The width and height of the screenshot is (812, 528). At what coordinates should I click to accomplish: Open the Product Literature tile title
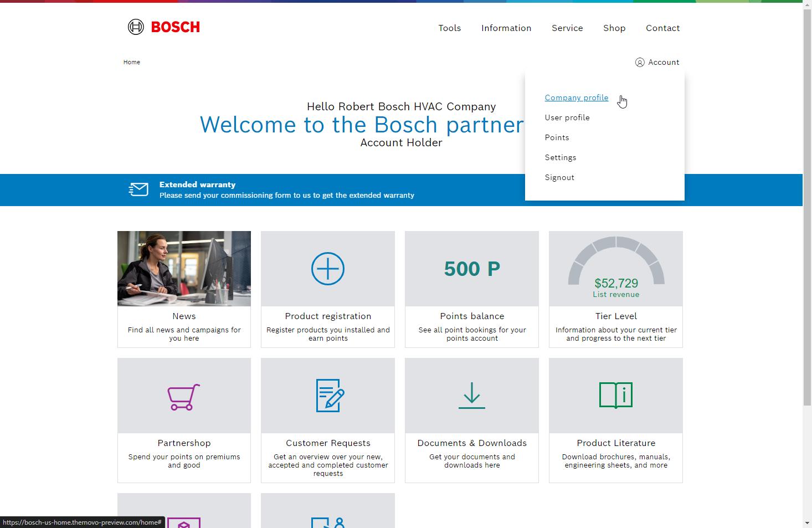[616, 443]
